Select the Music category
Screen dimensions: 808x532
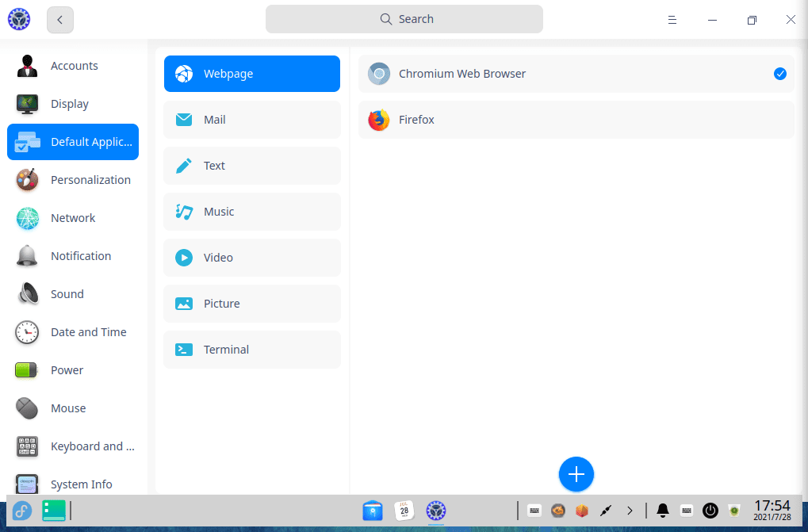252,212
